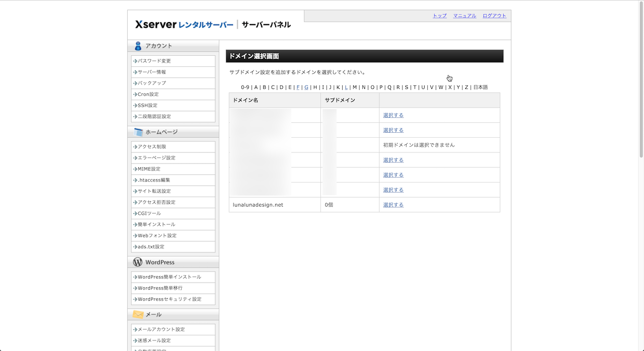Image resolution: width=644 pixels, height=351 pixels.
Task: Open .htaccess編集 from sidebar
Action: (x=154, y=180)
